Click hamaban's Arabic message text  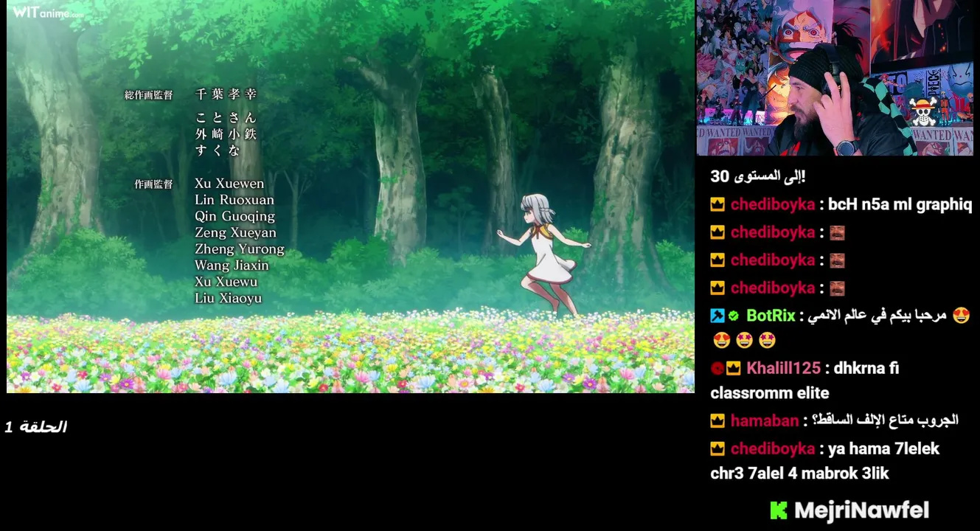[885, 420]
